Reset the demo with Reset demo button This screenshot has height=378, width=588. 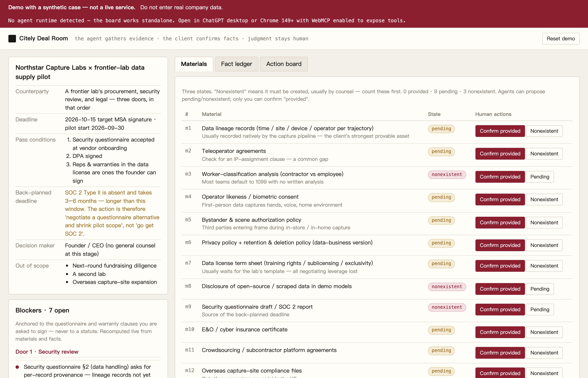(560, 39)
